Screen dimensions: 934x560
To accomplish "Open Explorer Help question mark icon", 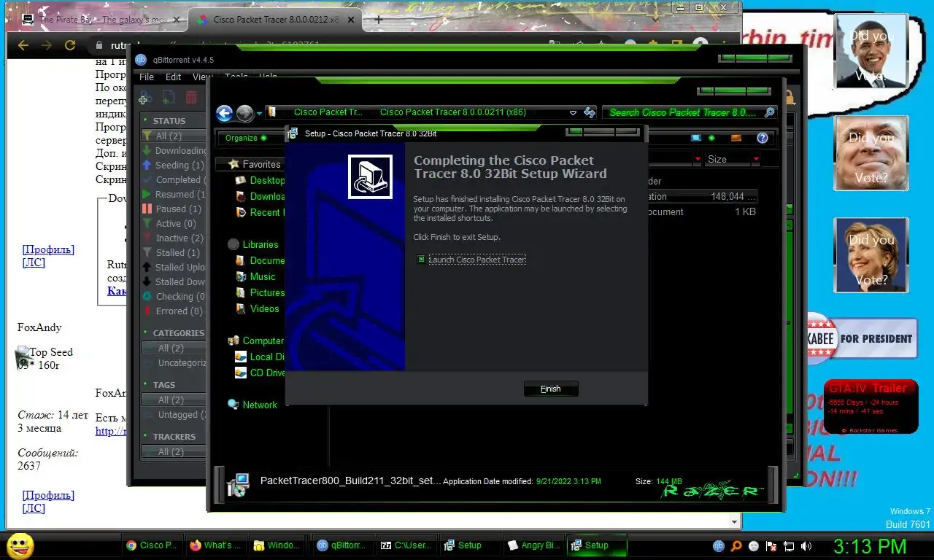I will pos(763,138).
